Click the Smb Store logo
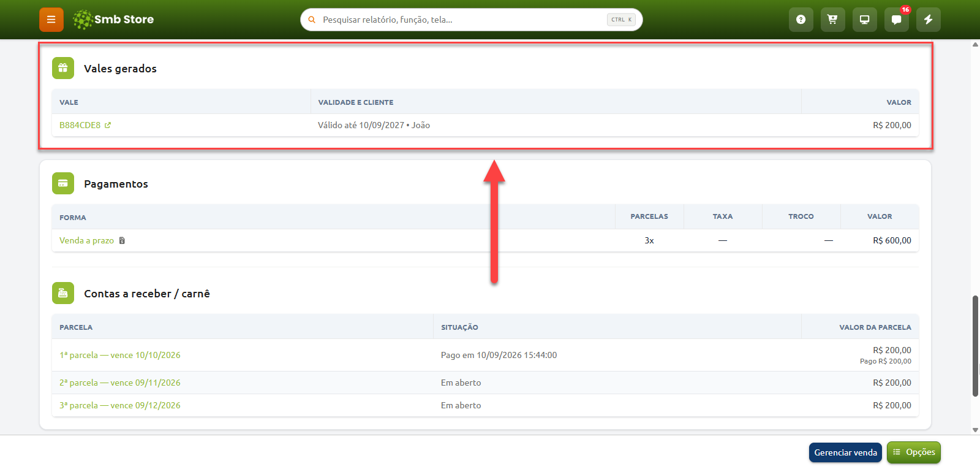 coord(113,20)
